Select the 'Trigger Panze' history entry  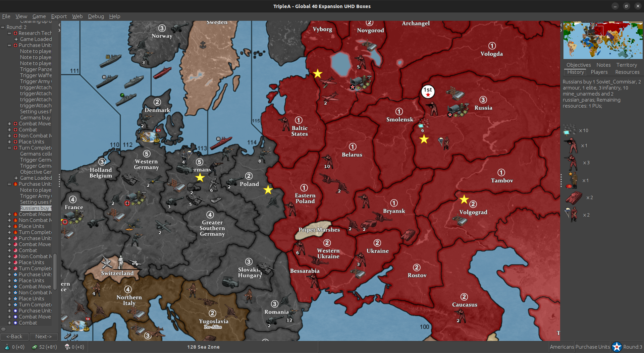click(x=36, y=69)
